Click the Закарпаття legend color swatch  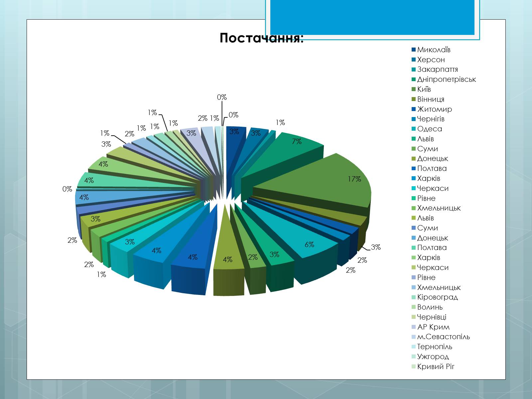[414, 69]
